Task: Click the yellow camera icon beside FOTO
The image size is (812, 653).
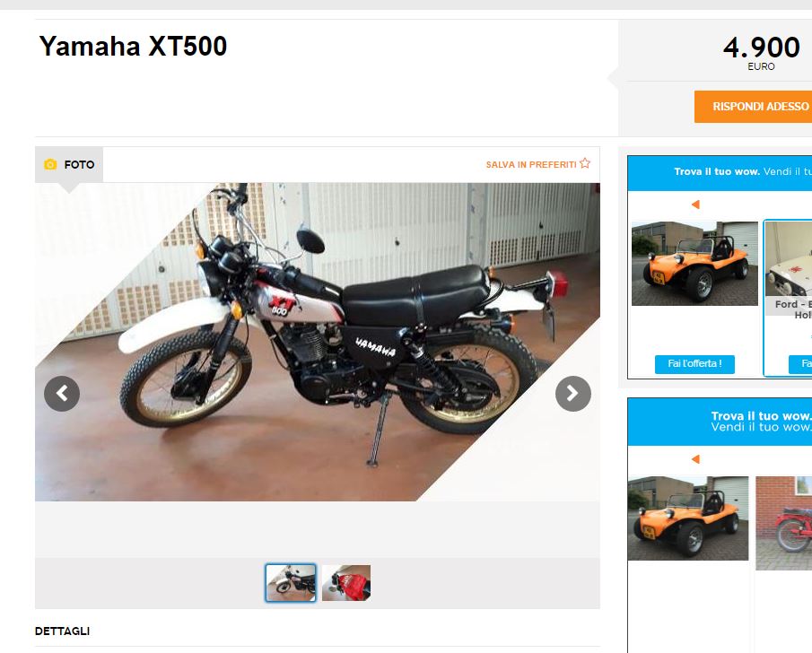Action: tap(50, 165)
